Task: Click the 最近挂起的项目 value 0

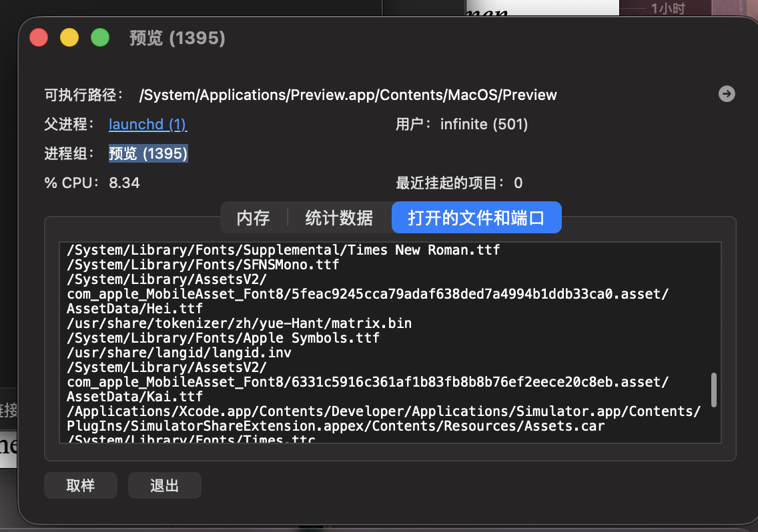Action: (518, 183)
